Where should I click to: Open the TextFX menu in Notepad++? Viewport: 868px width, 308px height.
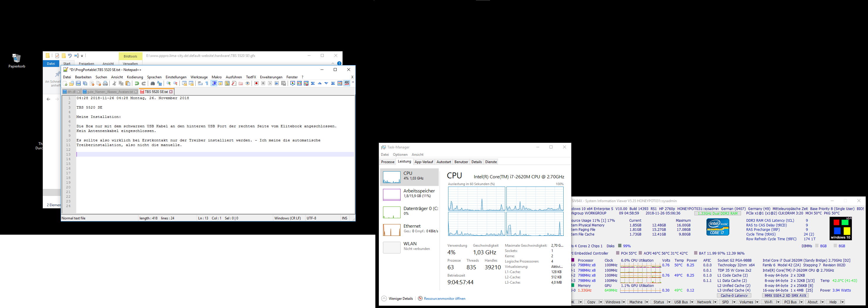(251, 77)
